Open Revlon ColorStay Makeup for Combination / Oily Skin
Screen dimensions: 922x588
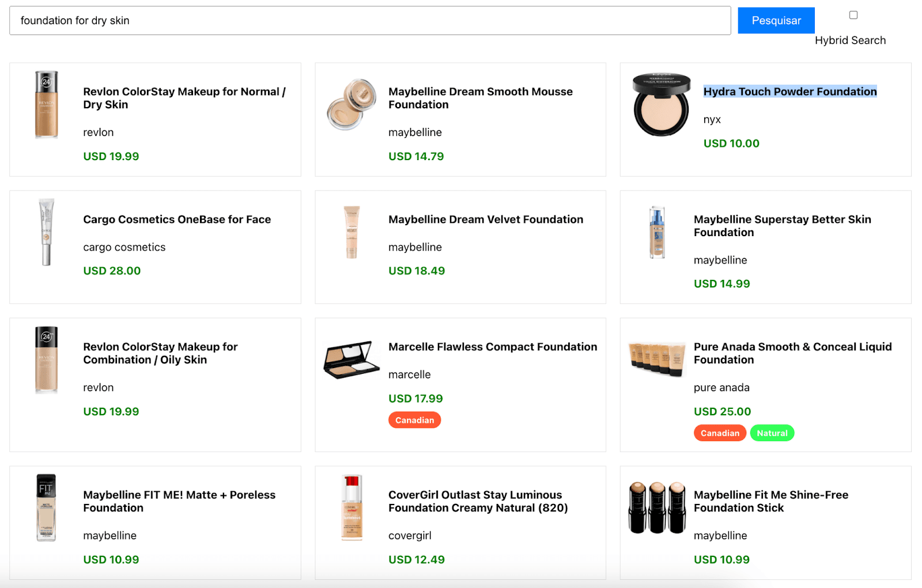pos(160,353)
